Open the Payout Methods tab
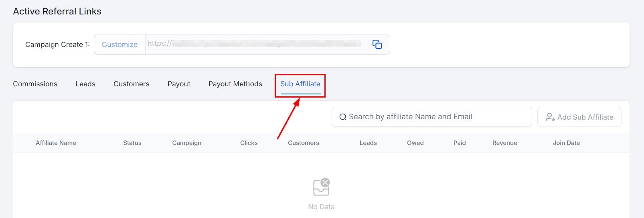This screenshot has width=644, height=218. click(x=235, y=84)
